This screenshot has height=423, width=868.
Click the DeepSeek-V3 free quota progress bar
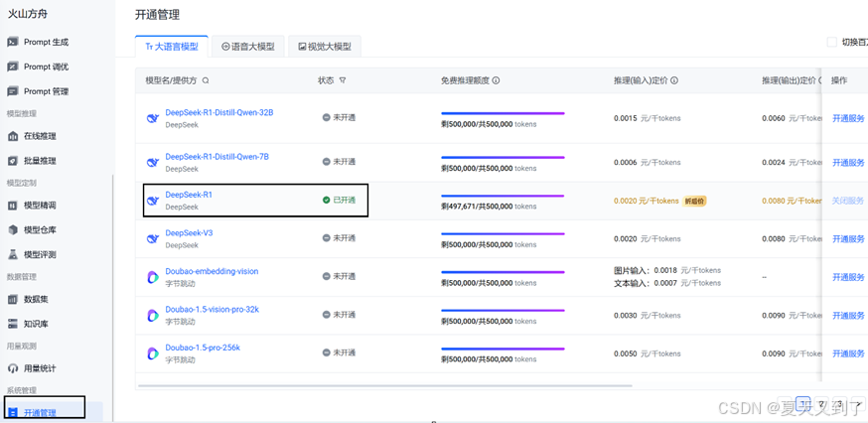point(503,233)
